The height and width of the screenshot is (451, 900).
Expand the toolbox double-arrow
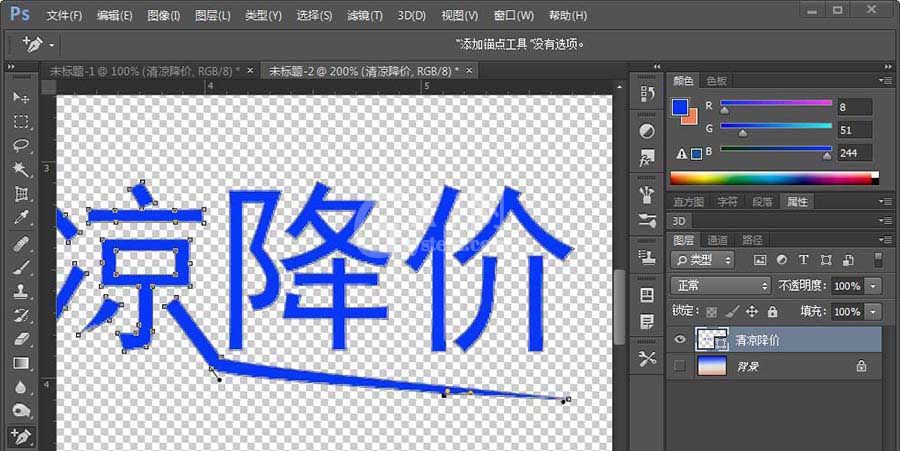[11, 67]
